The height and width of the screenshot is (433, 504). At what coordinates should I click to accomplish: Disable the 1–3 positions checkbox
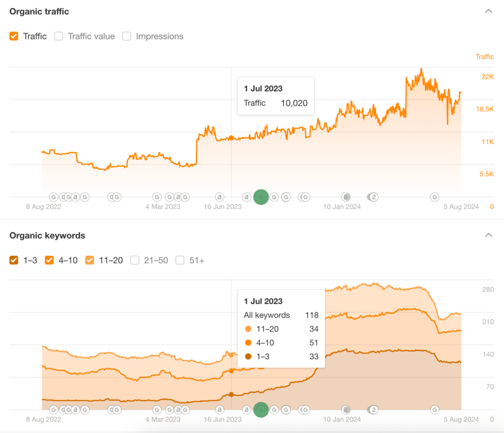coord(14,260)
